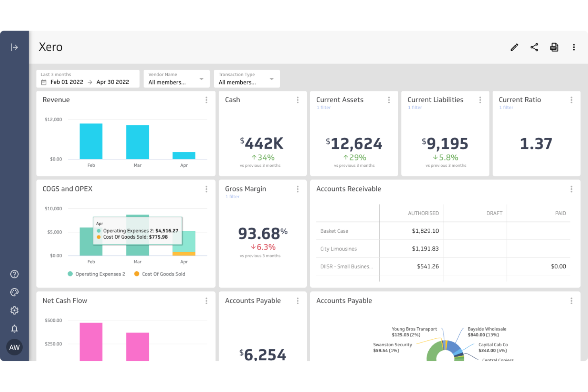
Task: Click the 1 filter link under Current Assets
Action: 323,108
